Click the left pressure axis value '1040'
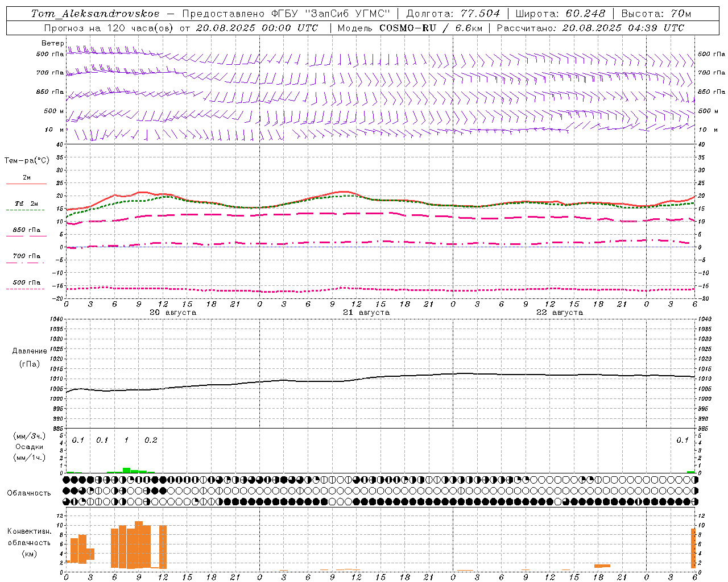 (56, 319)
